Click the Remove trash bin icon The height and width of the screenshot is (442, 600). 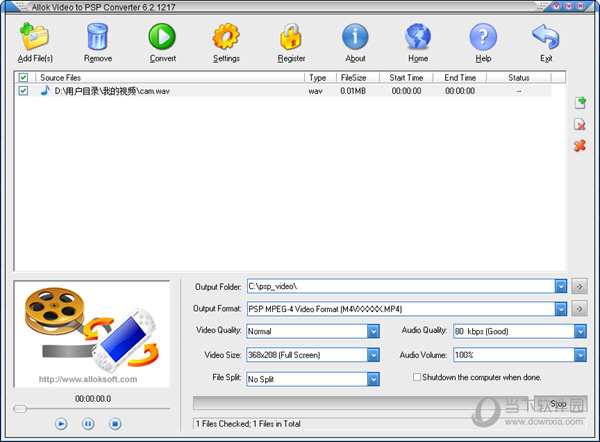tap(98, 36)
